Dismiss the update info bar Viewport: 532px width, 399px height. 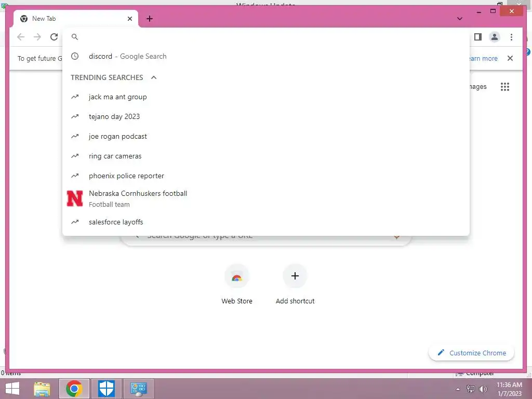click(x=510, y=58)
